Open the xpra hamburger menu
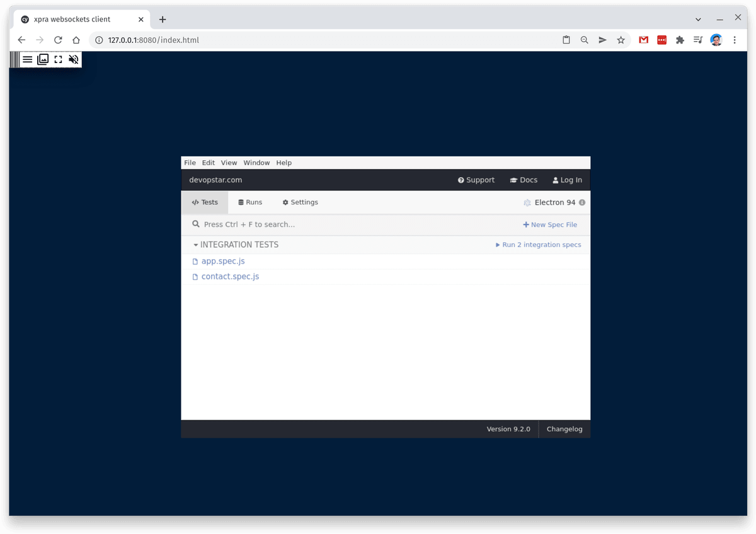The width and height of the screenshot is (756, 534). coord(27,59)
